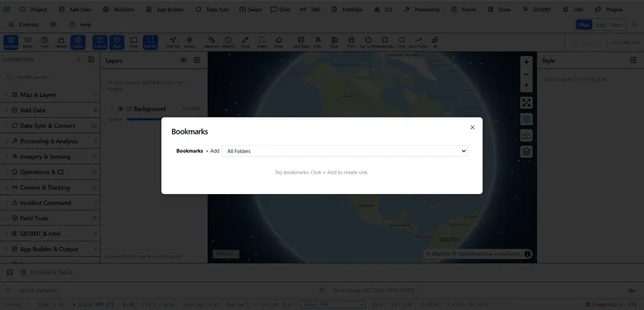The height and width of the screenshot is (310, 644).
Task: Select the Measure tool
Action: [212, 43]
